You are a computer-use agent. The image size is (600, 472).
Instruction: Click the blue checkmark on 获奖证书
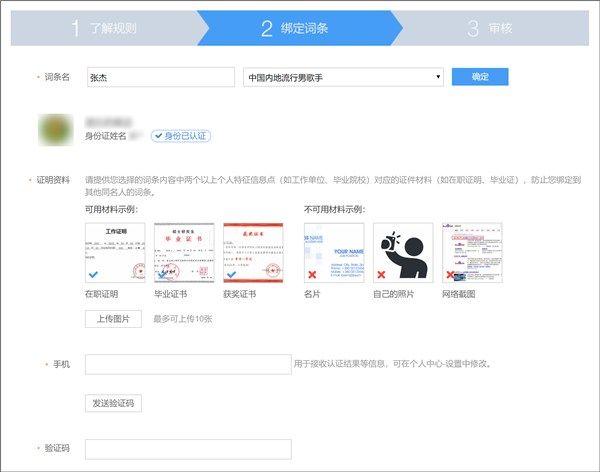pyautogui.click(x=232, y=274)
